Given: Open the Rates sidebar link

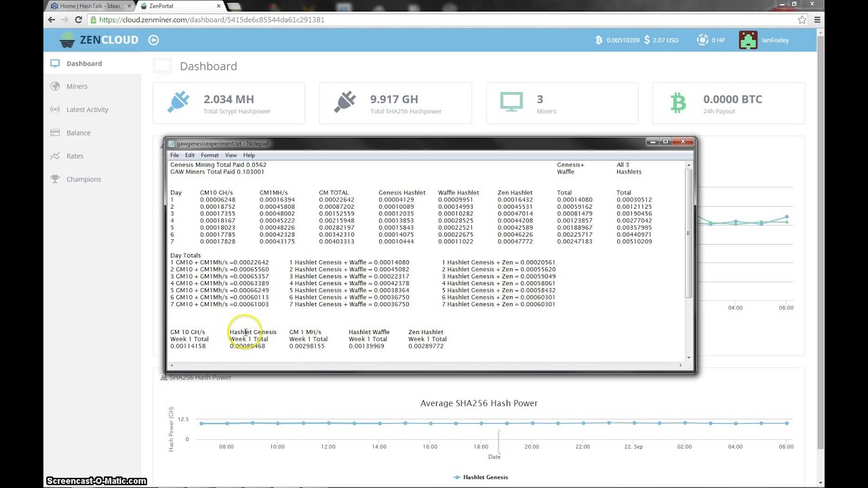Looking at the screenshot, I should coord(75,156).
